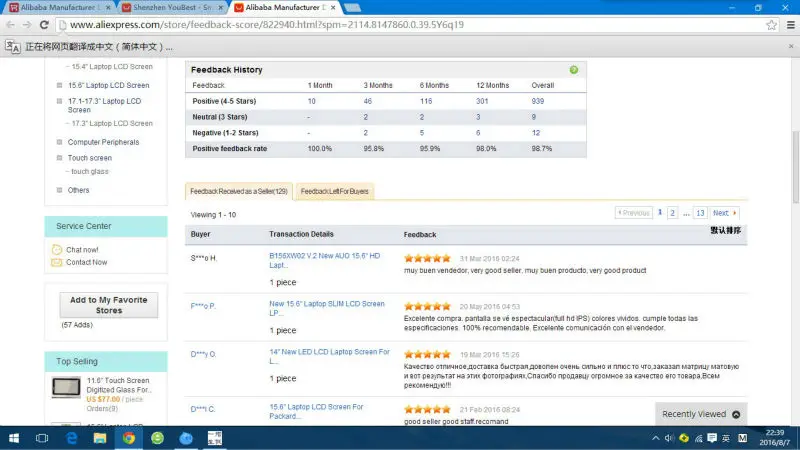
Task: Click the Contact Now envelope icon
Action: [57, 262]
